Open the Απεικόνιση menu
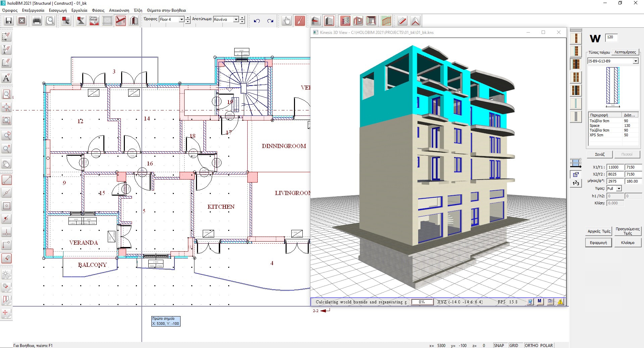Image resolution: width=644 pixels, height=348 pixels. coord(119,10)
